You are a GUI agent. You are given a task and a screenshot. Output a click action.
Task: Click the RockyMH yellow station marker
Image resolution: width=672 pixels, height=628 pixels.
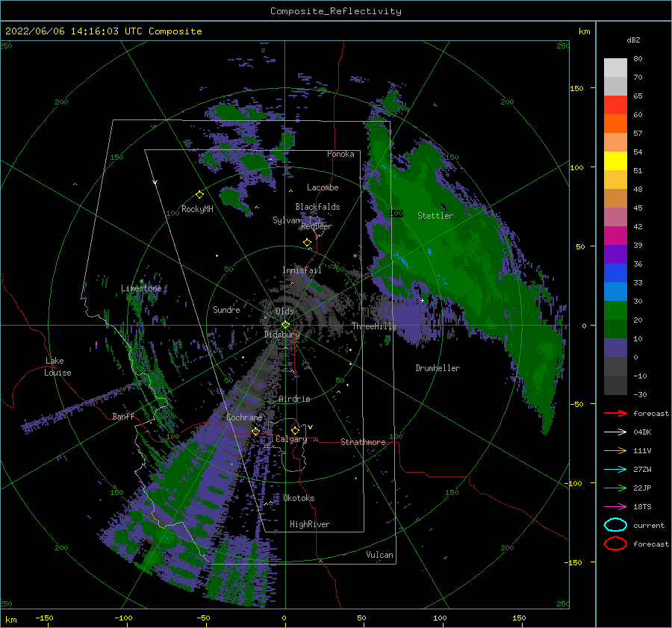199,195
